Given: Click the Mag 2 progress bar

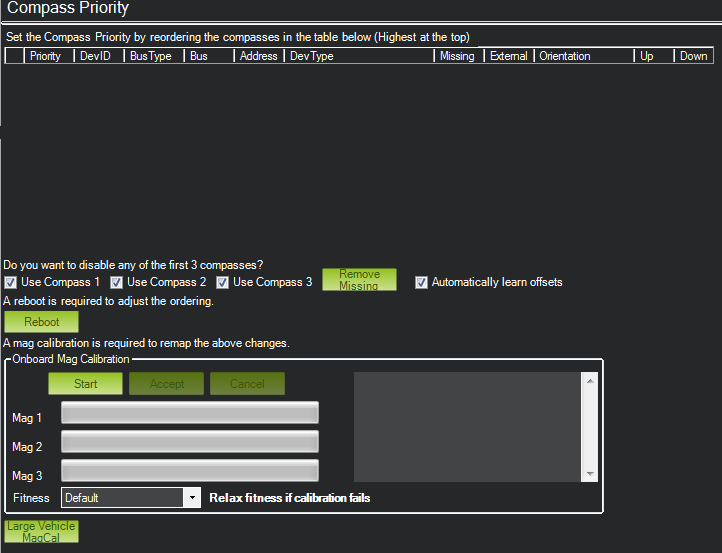Looking at the screenshot, I should (190, 442).
